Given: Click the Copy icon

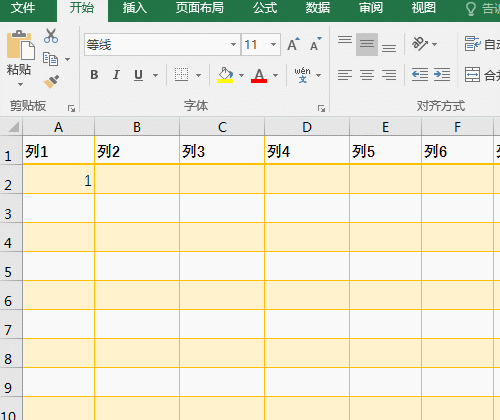Looking at the screenshot, I should pos(50,59).
